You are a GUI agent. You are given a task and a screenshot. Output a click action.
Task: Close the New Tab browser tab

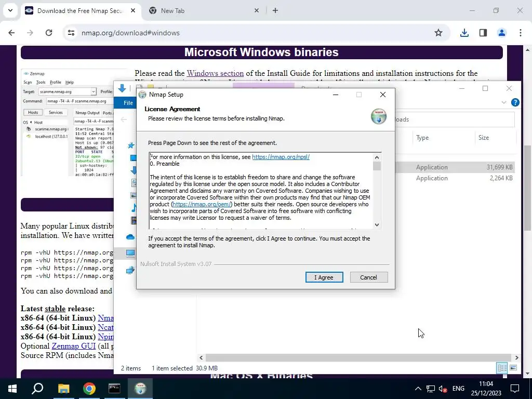(x=257, y=10)
